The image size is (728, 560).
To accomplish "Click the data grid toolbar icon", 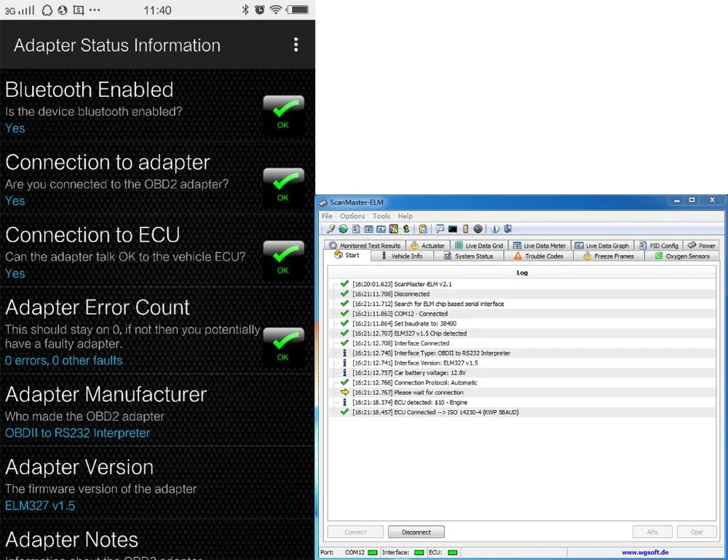I will (x=368, y=229).
